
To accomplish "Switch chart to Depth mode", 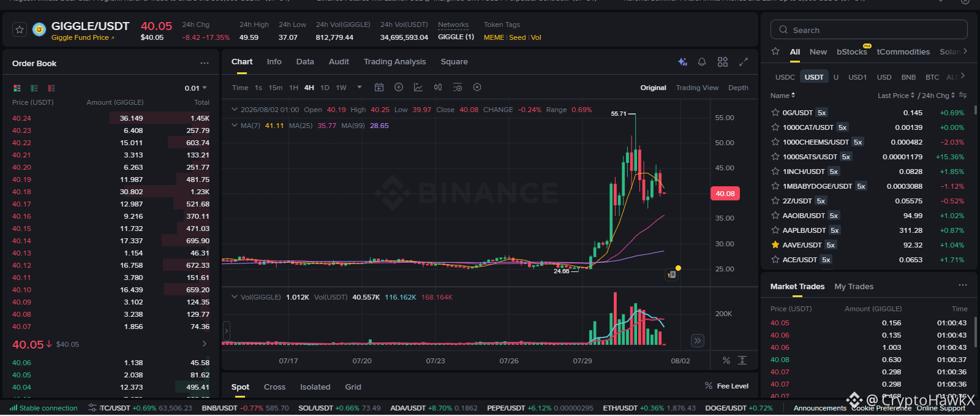I will click(x=738, y=88).
